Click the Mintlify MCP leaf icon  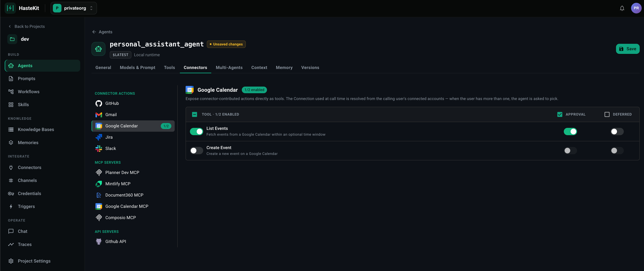pyautogui.click(x=98, y=184)
